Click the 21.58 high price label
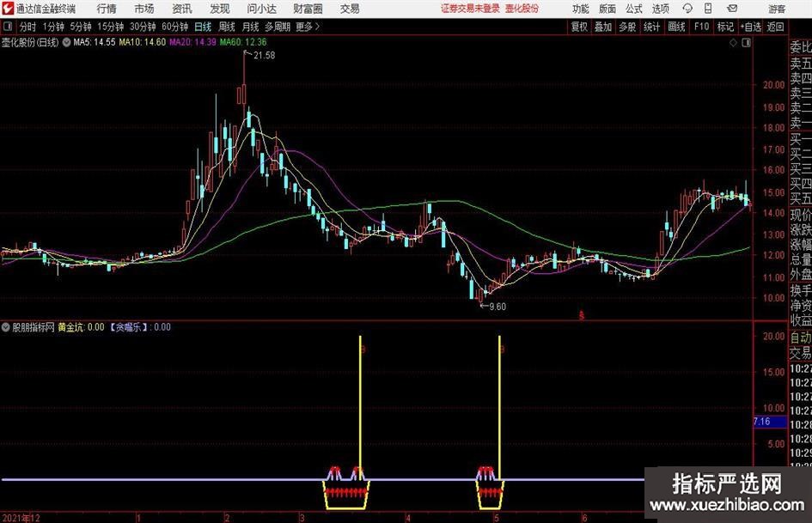812x523 pixels. (264, 56)
